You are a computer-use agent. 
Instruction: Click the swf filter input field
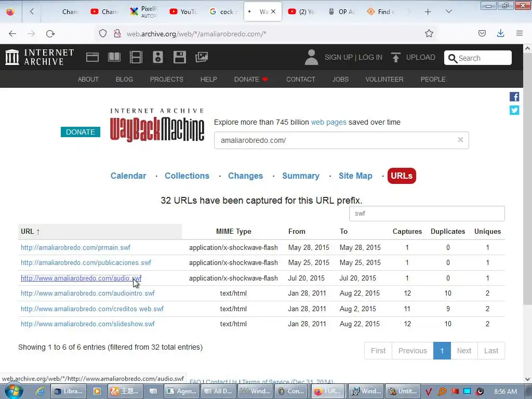tap(427, 214)
